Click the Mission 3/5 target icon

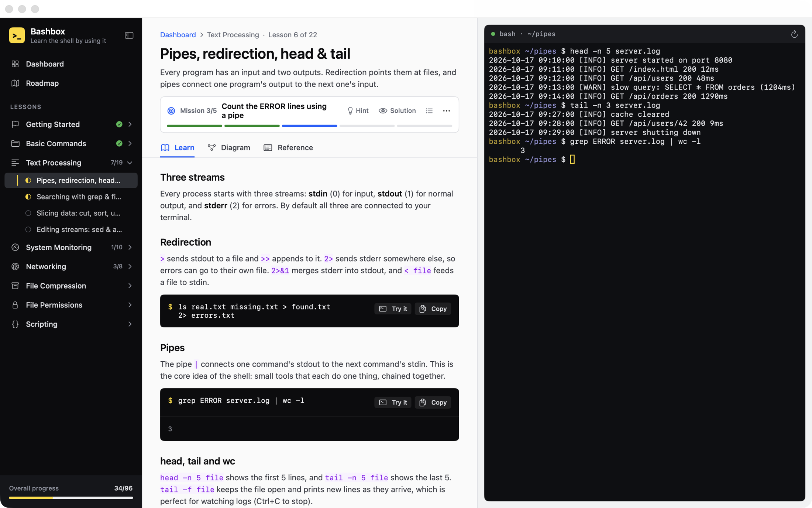pos(171,111)
